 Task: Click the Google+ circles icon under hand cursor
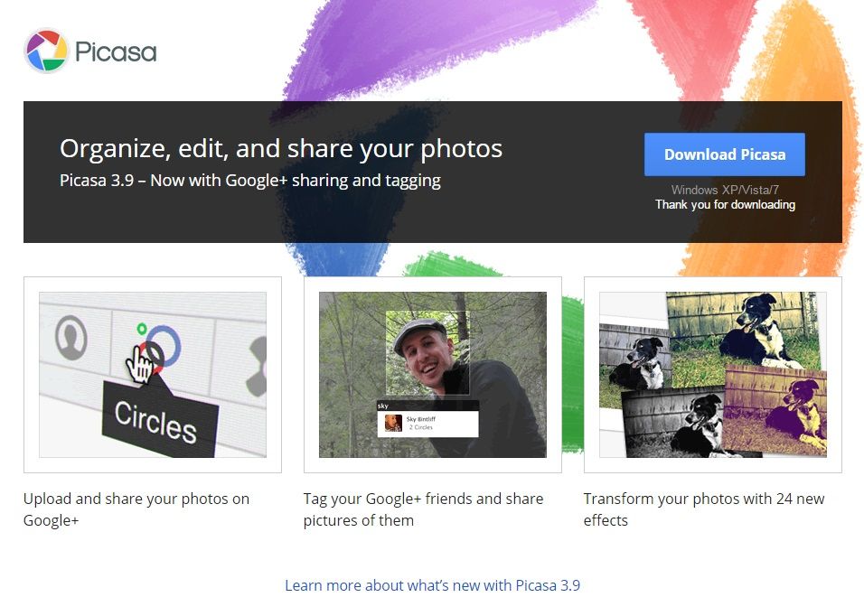click(x=160, y=347)
